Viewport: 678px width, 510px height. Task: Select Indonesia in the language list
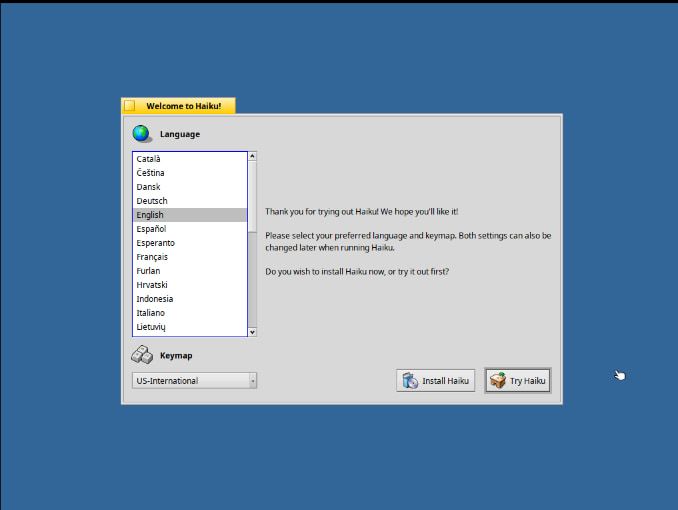[190, 299]
